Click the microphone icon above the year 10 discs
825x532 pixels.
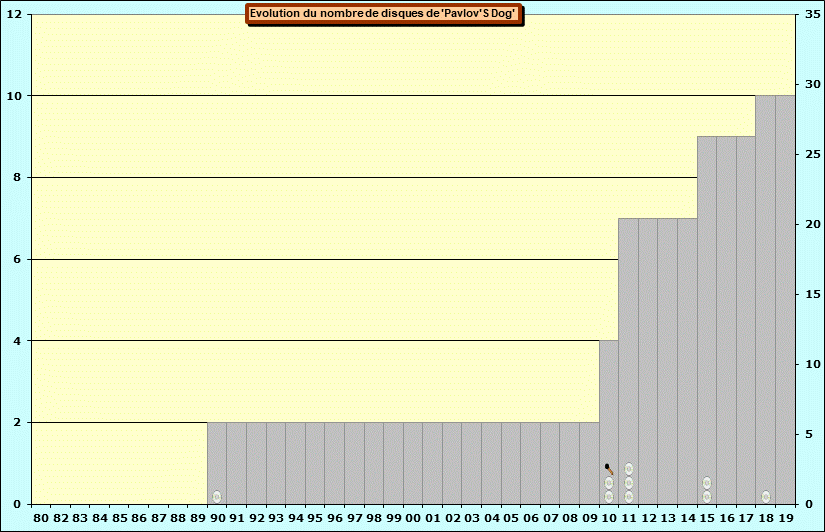609,469
